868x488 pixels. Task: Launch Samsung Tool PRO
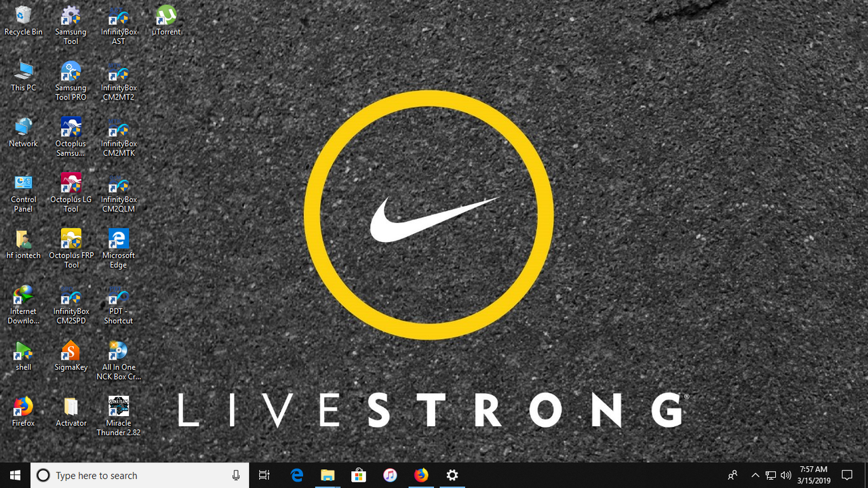coord(71,73)
